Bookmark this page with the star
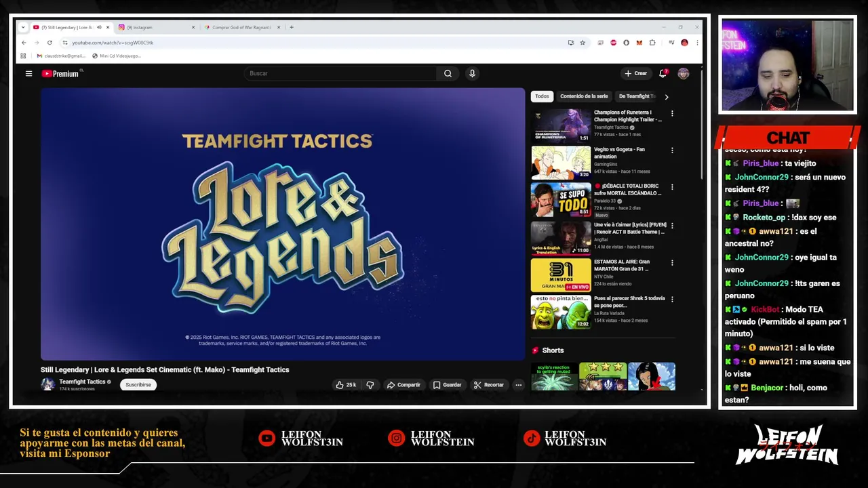The height and width of the screenshot is (488, 868). (582, 43)
